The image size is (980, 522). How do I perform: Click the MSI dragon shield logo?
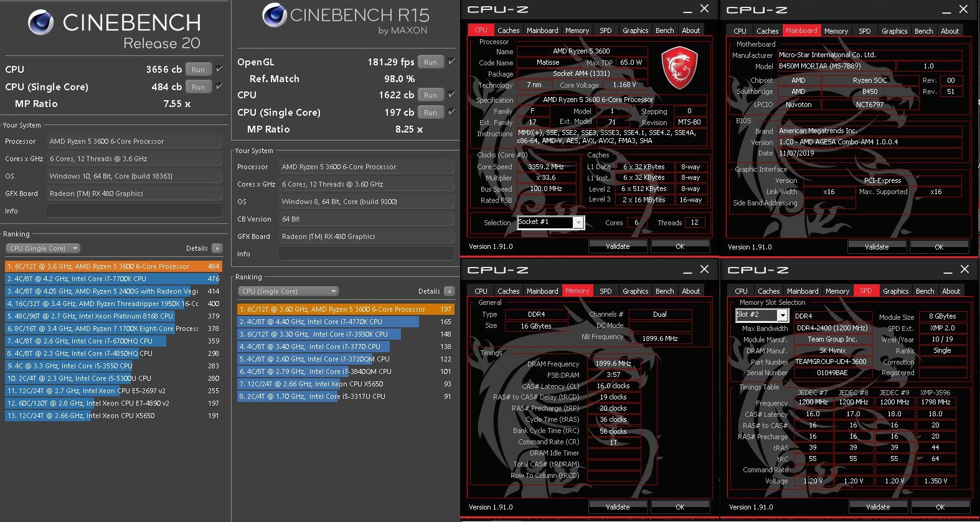pos(679,67)
